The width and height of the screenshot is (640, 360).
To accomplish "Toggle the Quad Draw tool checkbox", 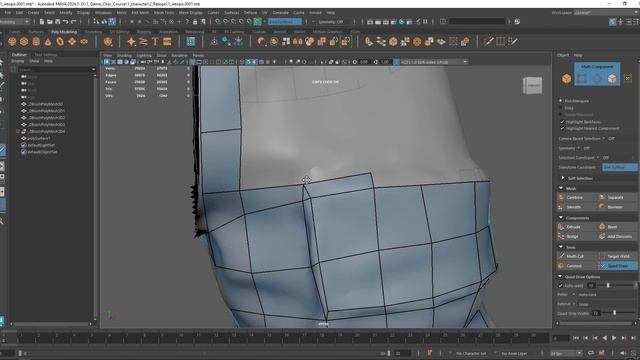I will (x=603, y=266).
